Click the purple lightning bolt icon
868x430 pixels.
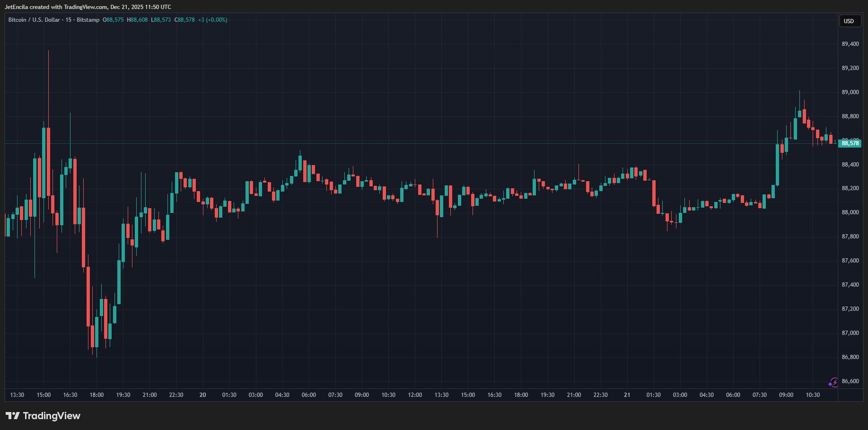coord(833,382)
